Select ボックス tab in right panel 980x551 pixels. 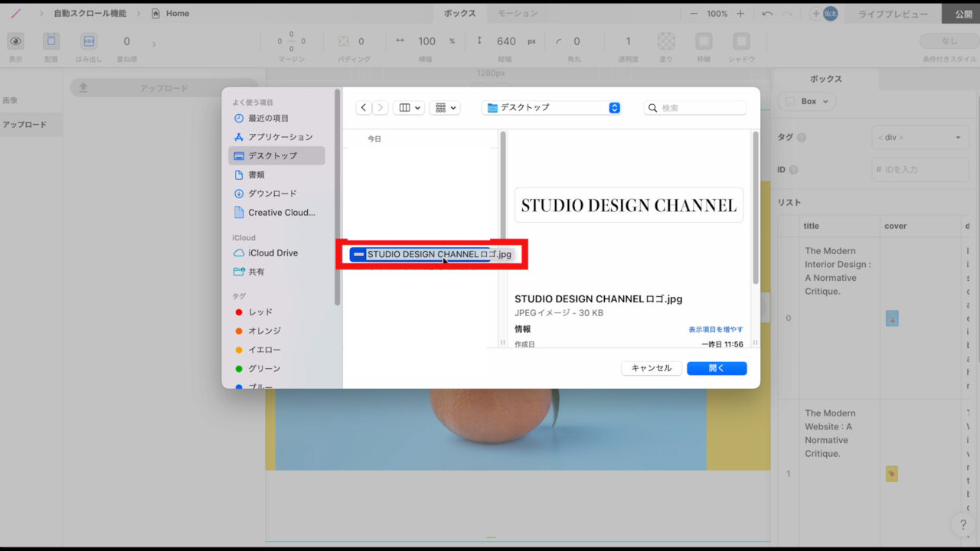click(x=825, y=79)
